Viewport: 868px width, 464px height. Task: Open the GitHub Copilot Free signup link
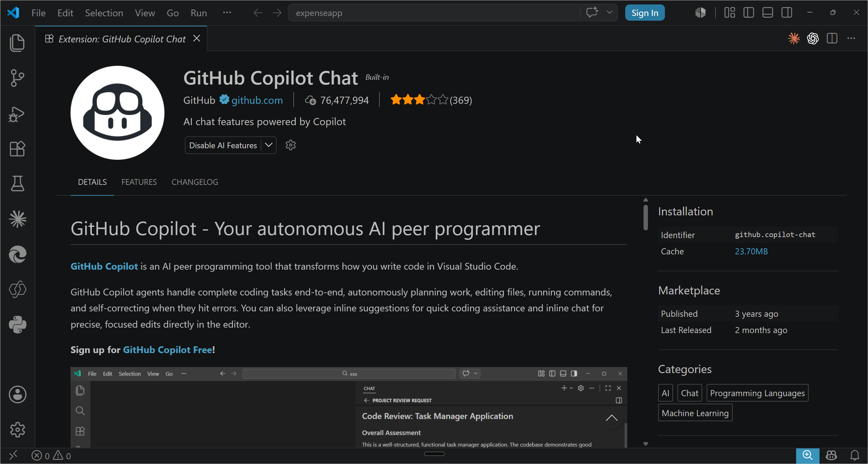pos(167,350)
